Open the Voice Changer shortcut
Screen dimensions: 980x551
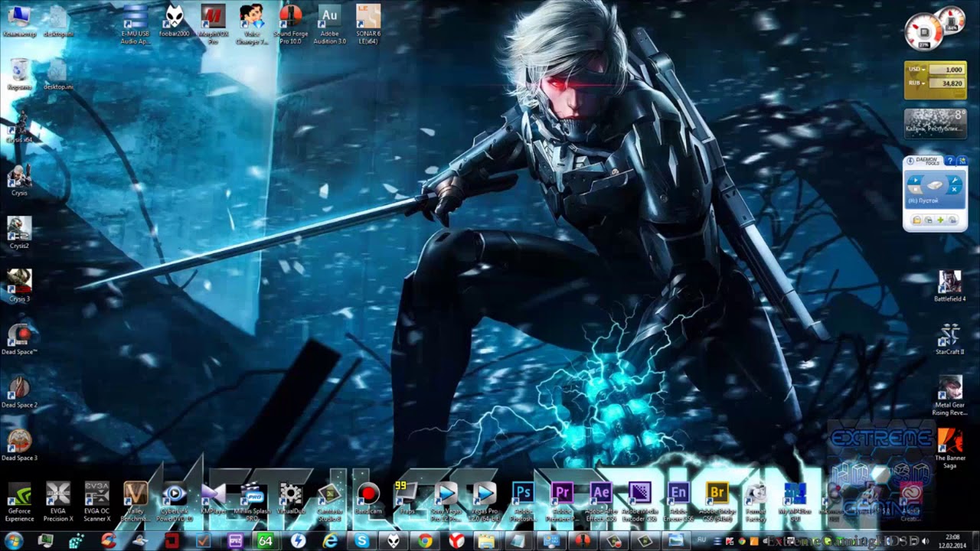tap(252, 23)
